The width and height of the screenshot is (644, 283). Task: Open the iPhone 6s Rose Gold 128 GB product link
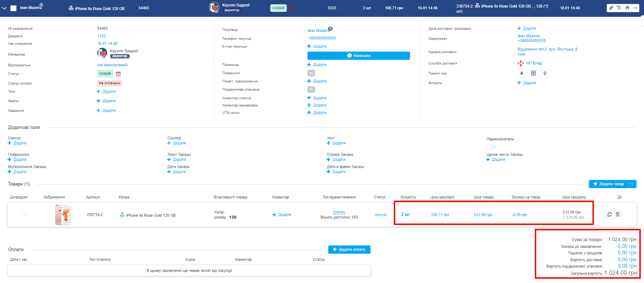151,215
